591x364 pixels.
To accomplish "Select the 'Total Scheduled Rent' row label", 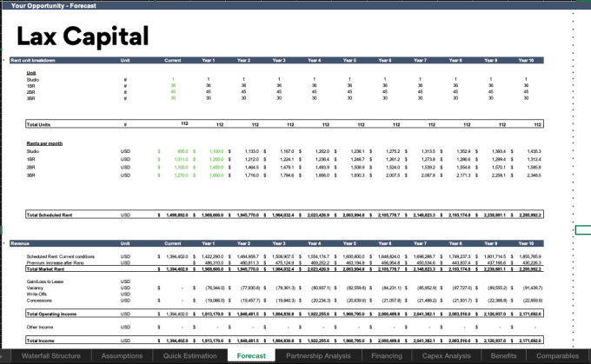I will [x=50, y=215].
